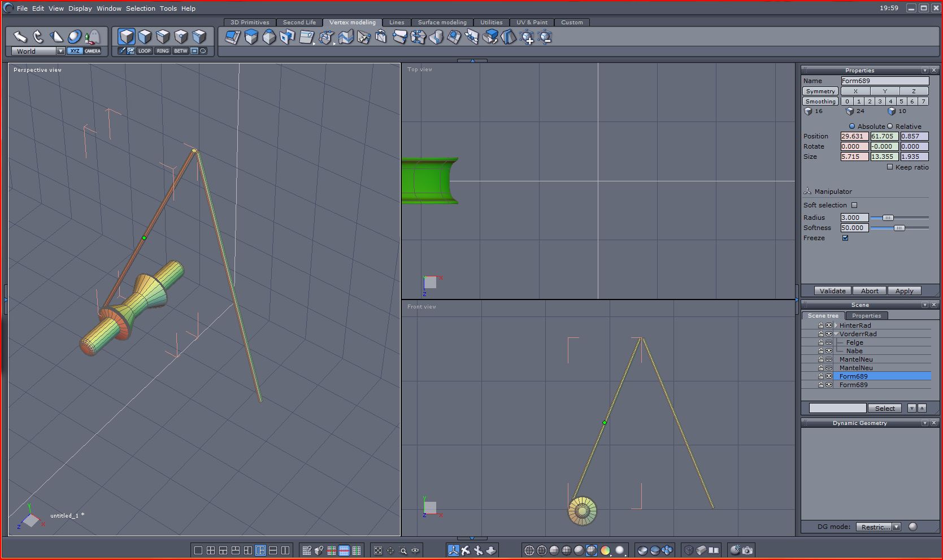The width and height of the screenshot is (943, 560).
Task: Toggle visibility of VorderrRad object
Action: [829, 334]
